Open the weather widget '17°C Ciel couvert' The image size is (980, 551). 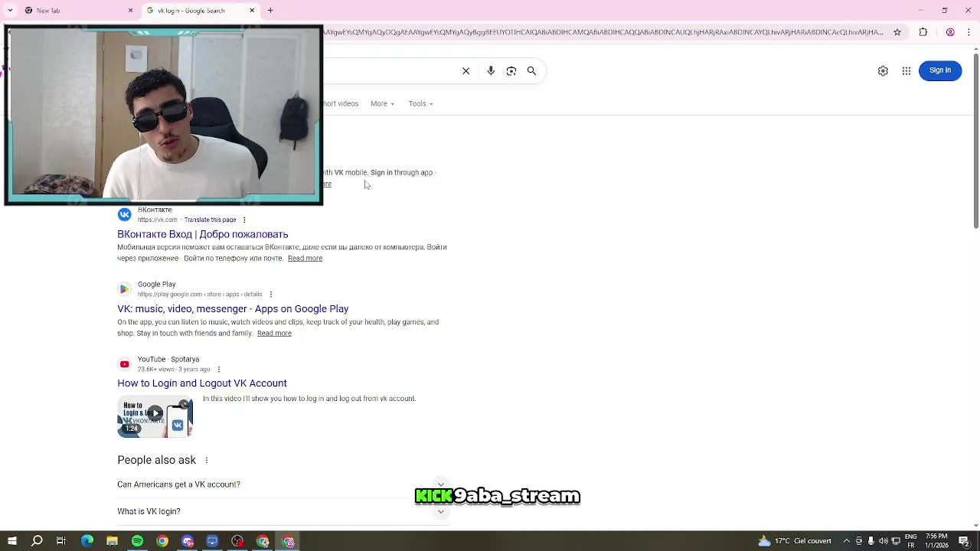[x=795, y=541]
